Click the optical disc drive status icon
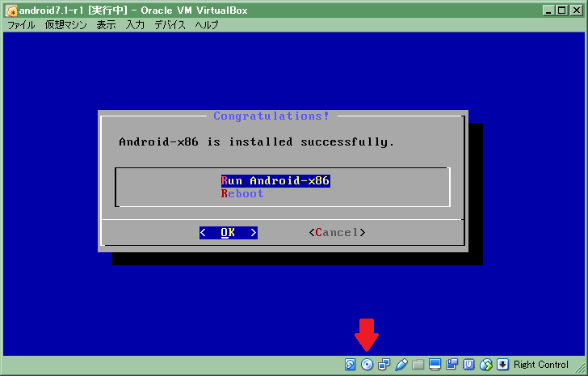 coord(367,364)
